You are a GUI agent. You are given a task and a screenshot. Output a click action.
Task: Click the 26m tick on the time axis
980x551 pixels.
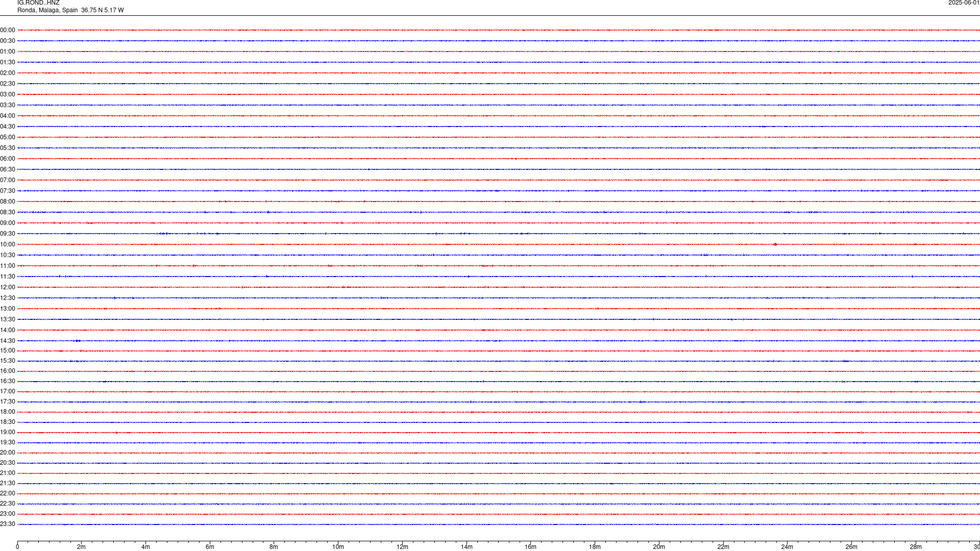pyautogui.click(x=851, y=547)
